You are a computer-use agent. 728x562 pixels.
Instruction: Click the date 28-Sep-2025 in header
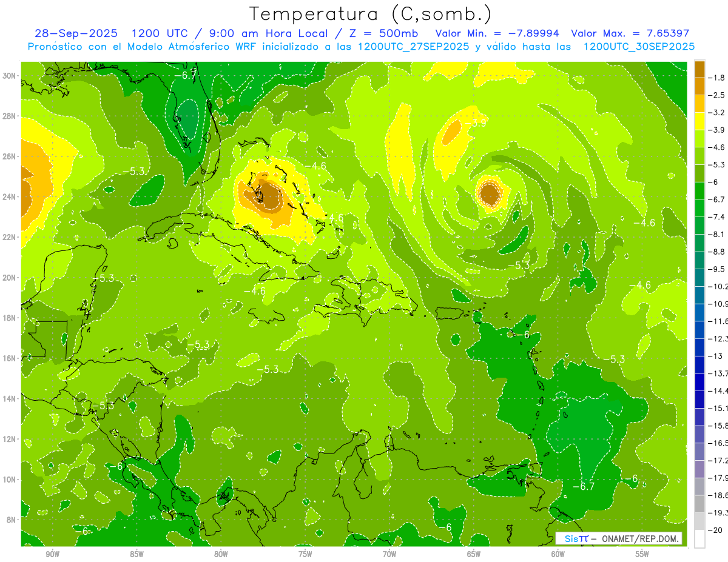76,33
